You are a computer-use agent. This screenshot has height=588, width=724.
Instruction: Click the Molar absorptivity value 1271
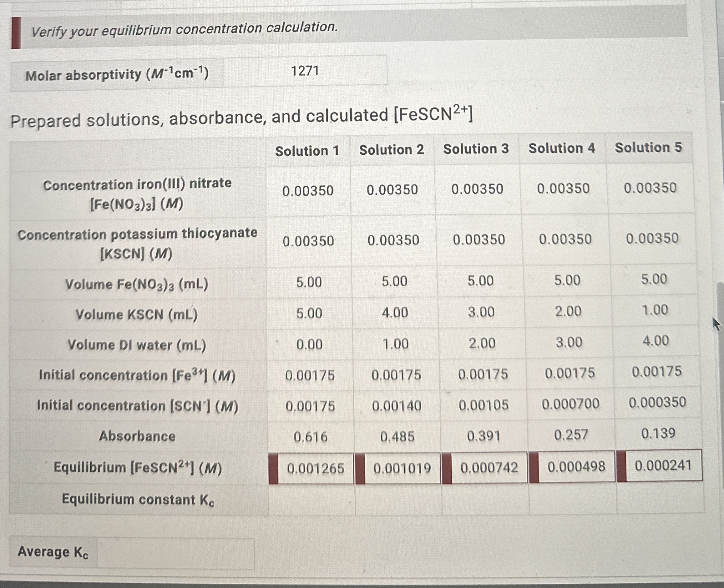[305, 70]
